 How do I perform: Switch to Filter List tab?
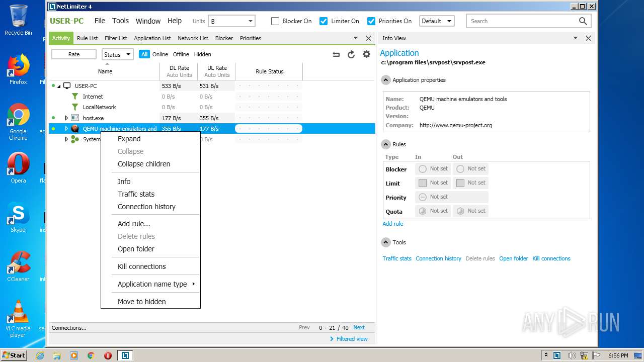tap(116, 38)
